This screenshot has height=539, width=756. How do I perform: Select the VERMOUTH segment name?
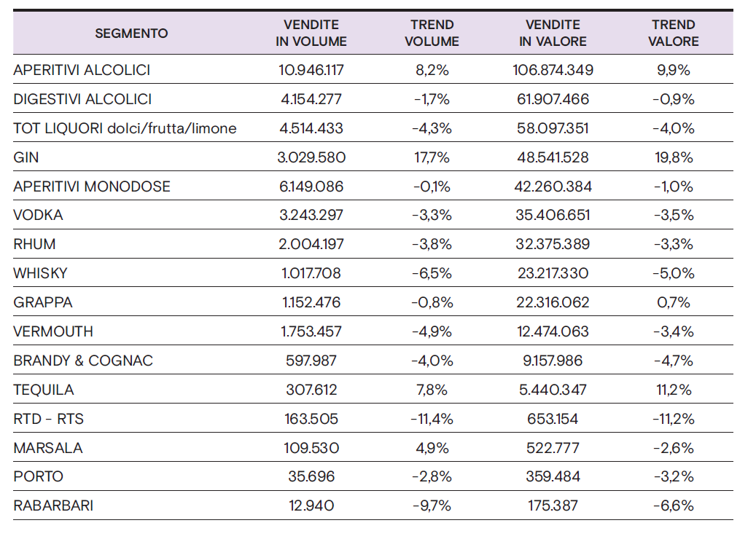point(53,331)
